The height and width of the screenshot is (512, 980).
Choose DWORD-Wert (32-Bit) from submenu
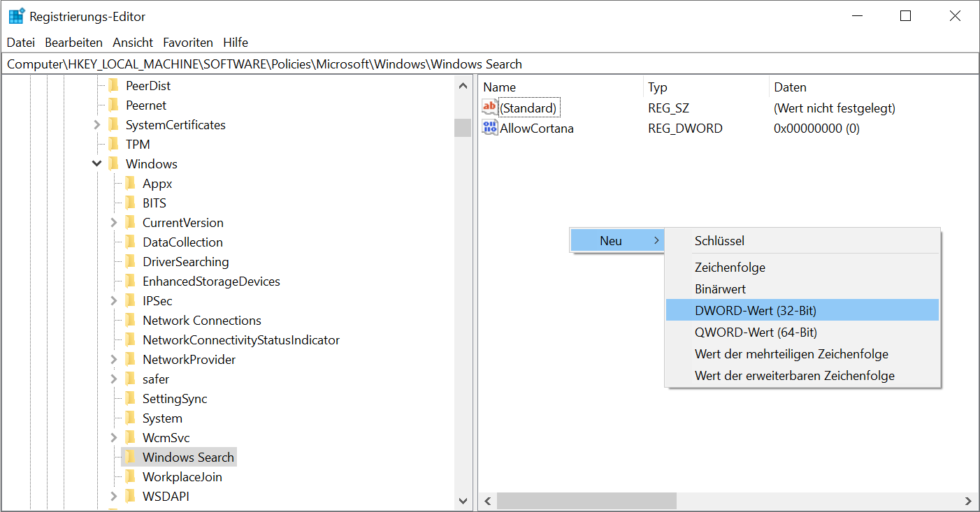tap(802, 310)
